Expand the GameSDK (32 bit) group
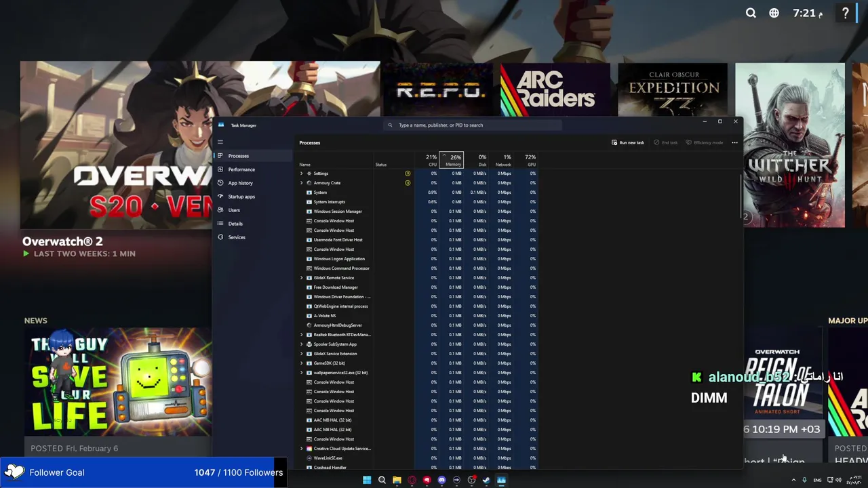Viewport: 868px width, 488px height. coord(302,363)
